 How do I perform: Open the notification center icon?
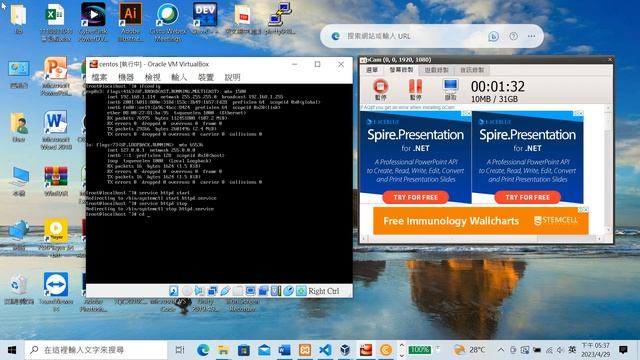[623, 350]
